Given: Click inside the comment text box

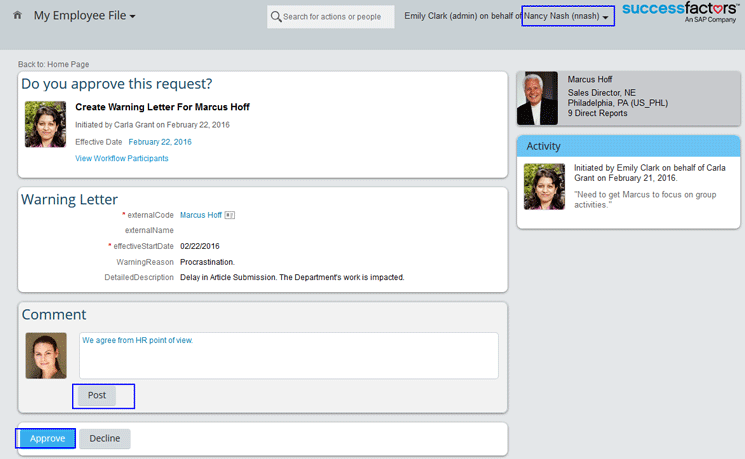Looking at the screenshot, I should [x=288, y=356].
